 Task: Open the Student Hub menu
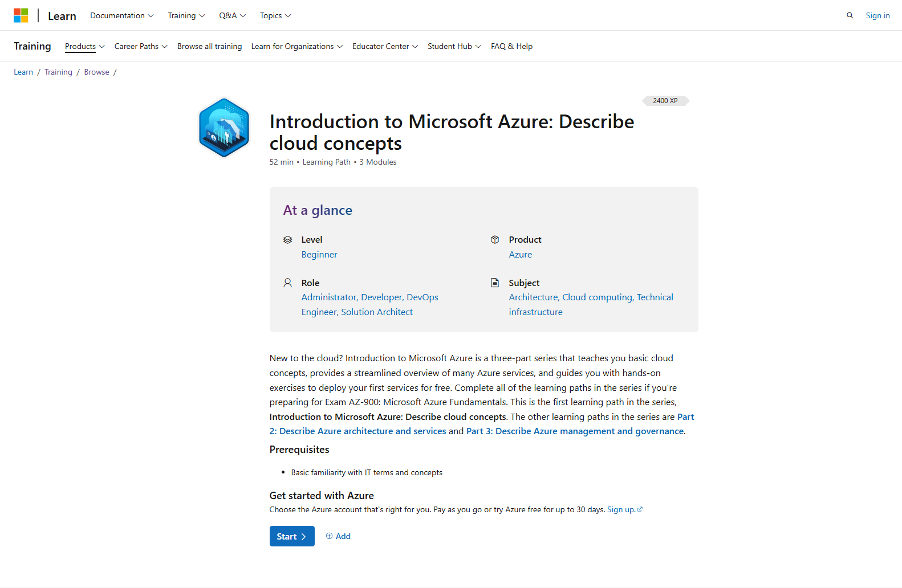454,46
